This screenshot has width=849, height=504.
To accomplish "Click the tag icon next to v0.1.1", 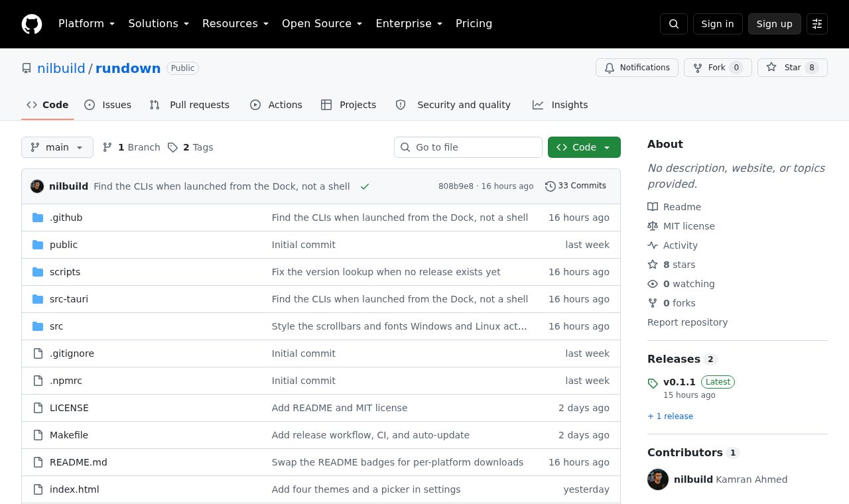I will click(653, 383).
